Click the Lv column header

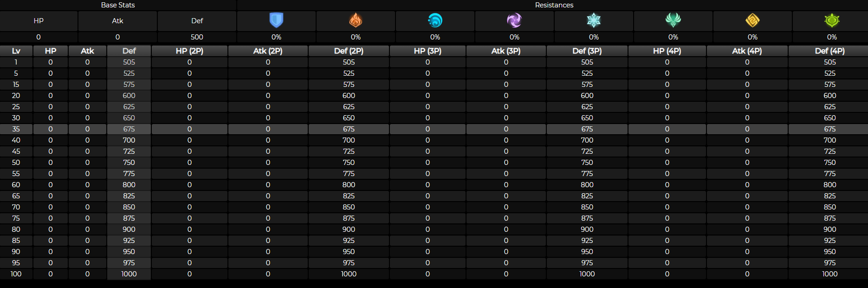click(16, 51)
